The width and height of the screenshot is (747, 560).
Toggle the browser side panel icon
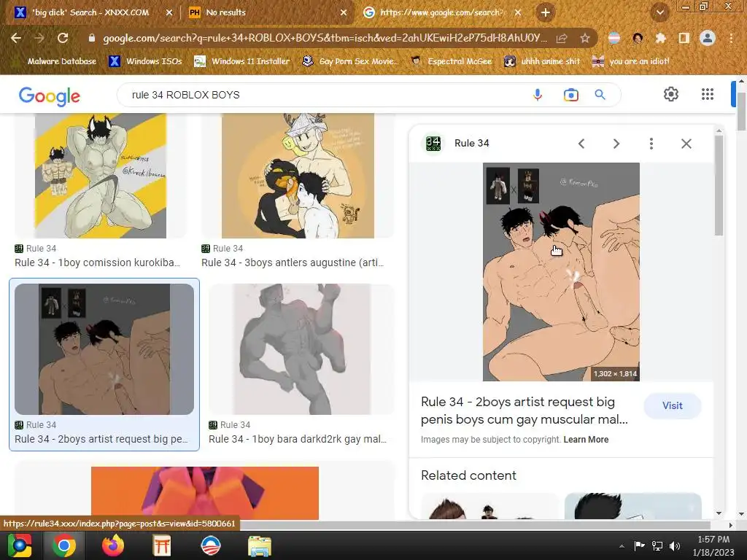[684, 38]
